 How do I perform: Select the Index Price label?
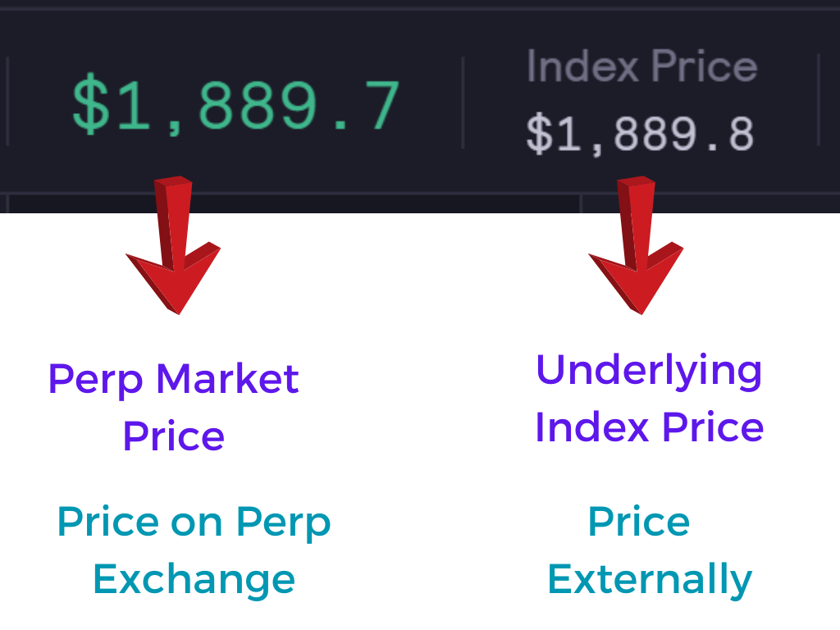pos(641,65)
